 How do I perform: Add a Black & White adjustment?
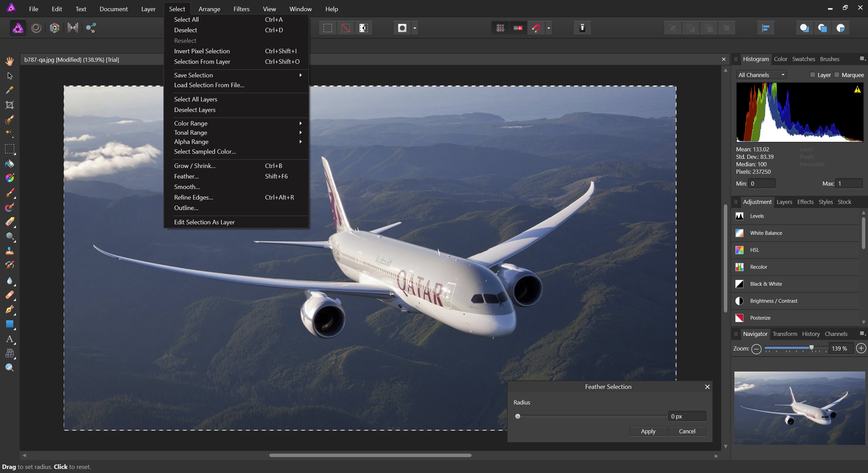(795, 284)
